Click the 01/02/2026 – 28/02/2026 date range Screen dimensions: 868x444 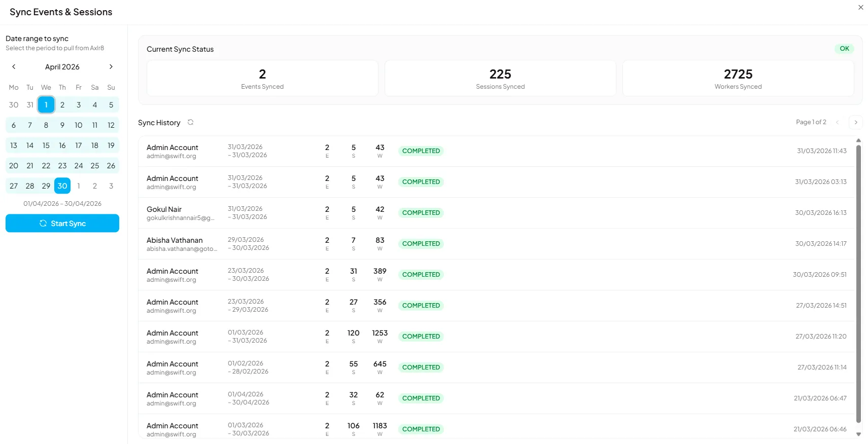click(248, 367)
